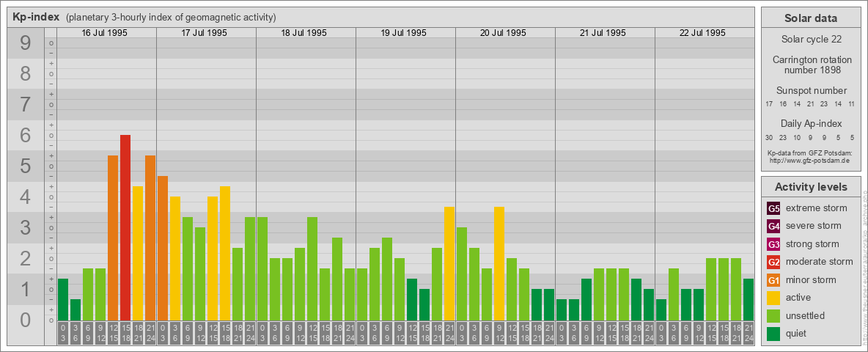Click the '17 Jul 1995' date header
The image size is (868, 352).
pyautogui.click(x=205, y=33)
